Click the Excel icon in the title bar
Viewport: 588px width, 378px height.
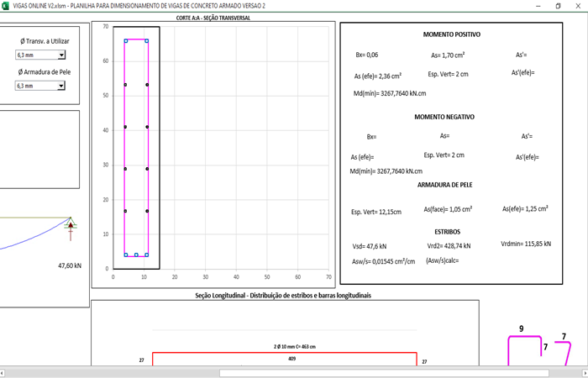click(x=6, y=6)
